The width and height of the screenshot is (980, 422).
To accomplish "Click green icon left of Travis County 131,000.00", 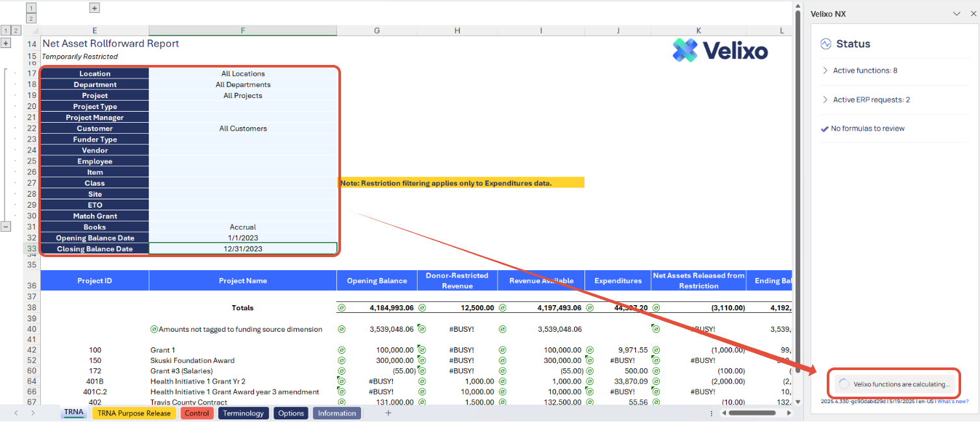I will tap(342, 403).
